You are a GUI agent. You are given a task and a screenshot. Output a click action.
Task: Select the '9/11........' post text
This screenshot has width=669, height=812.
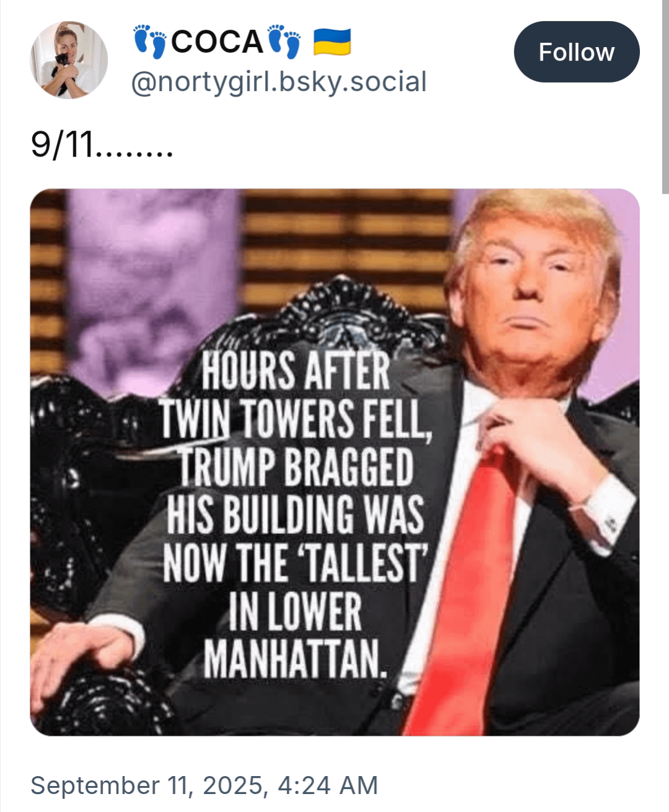point(102,144)
